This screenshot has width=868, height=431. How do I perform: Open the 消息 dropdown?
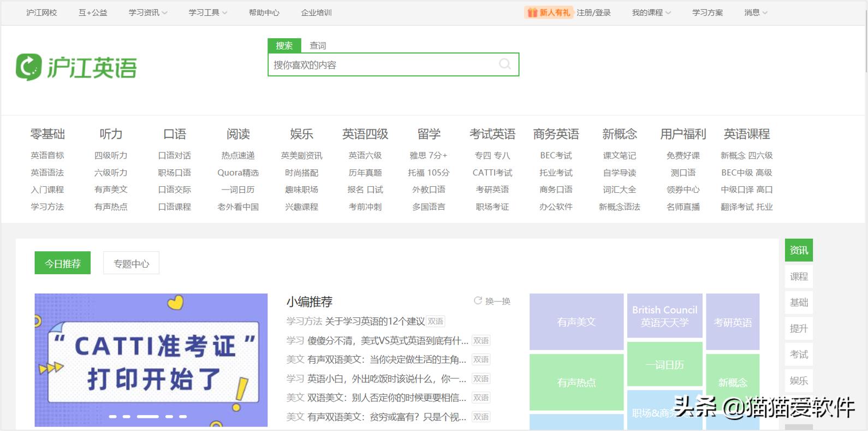click(756, 13)
